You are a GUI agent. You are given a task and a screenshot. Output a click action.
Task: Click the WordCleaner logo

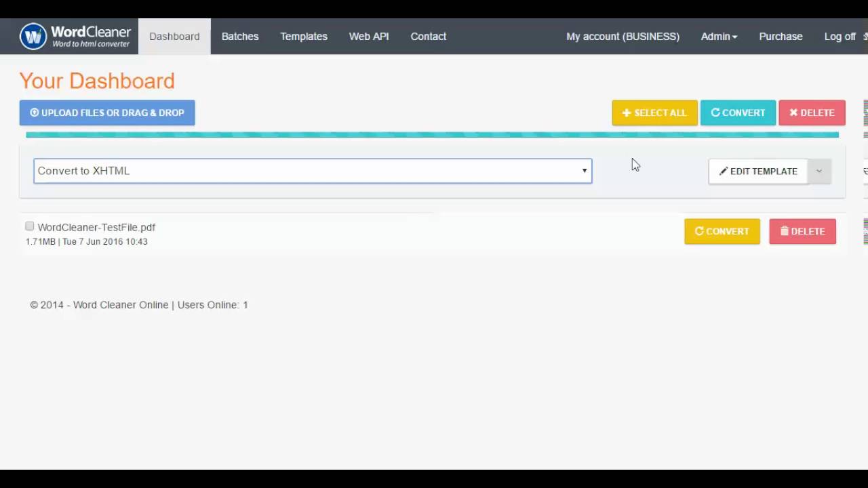click(75, 37)
